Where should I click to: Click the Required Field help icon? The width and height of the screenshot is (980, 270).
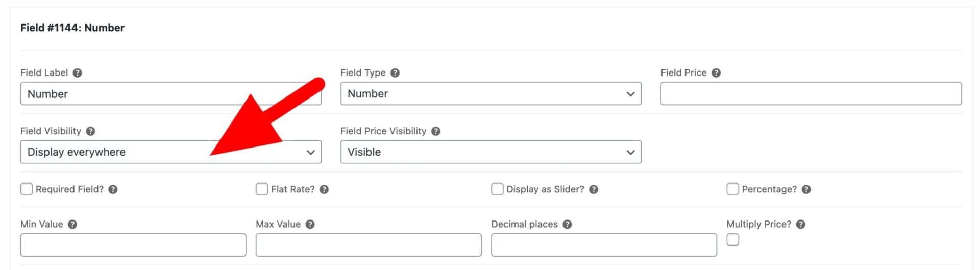(x=113, y=189)
